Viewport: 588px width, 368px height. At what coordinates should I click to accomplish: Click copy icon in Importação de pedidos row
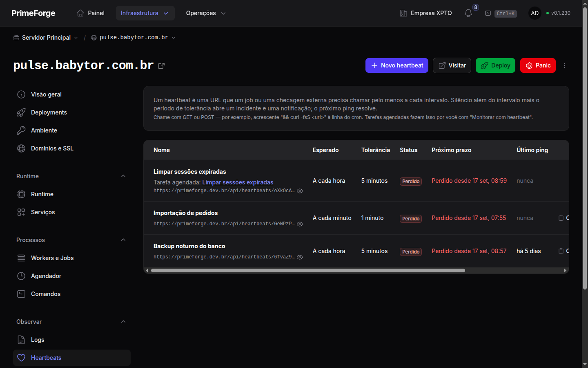[561, 218]
